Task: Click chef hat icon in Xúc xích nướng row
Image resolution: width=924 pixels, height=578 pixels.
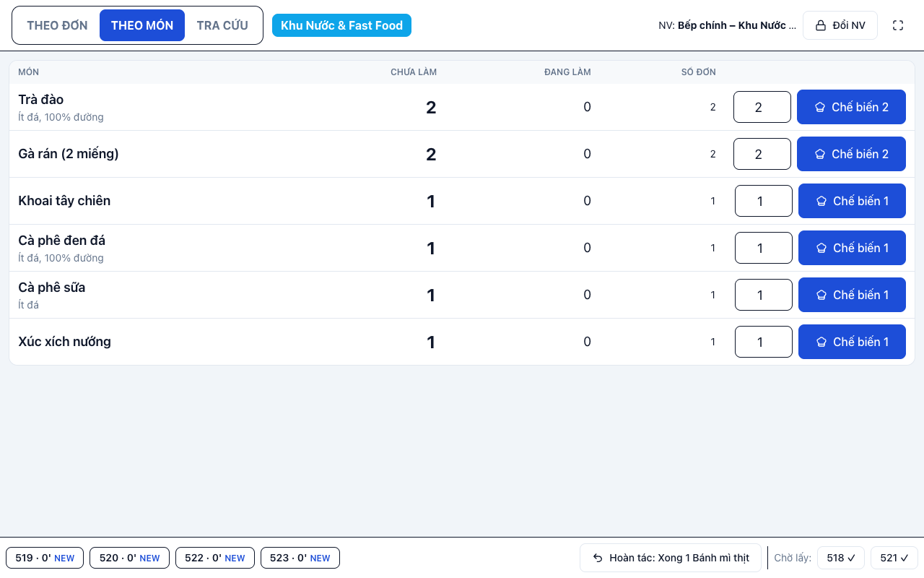Action: [821, 342]
